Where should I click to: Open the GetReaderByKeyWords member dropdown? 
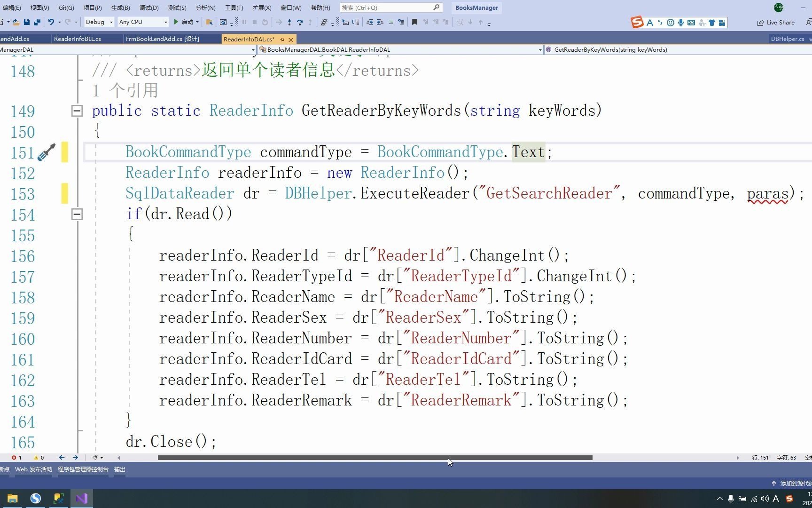click(678, 49)
